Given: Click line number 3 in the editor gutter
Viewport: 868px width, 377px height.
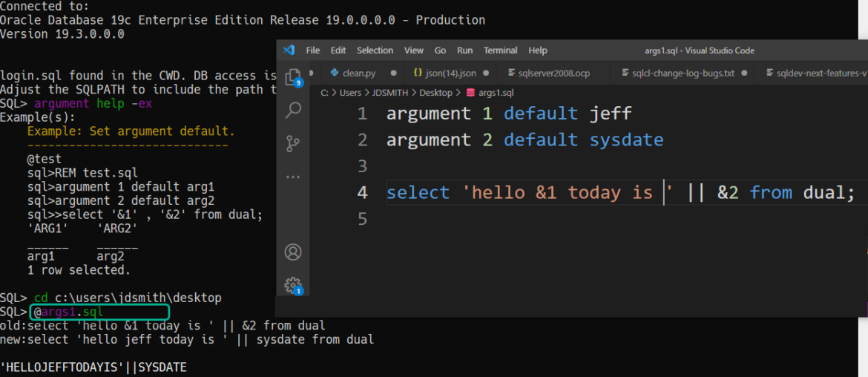Looking at the screenshot, I should [x=362, y=166].
